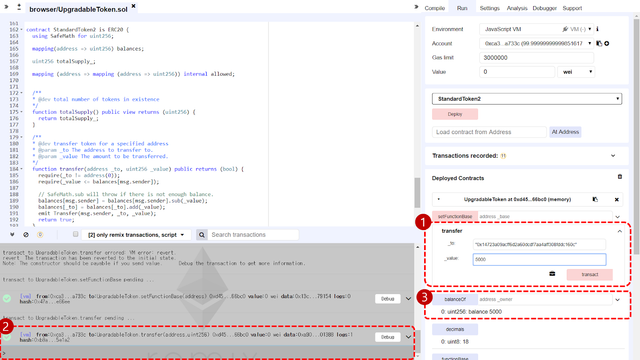Viewport: 640px width, 360px height.
Task: Click the Value amount input field
Action: click(x=517, y=72)
